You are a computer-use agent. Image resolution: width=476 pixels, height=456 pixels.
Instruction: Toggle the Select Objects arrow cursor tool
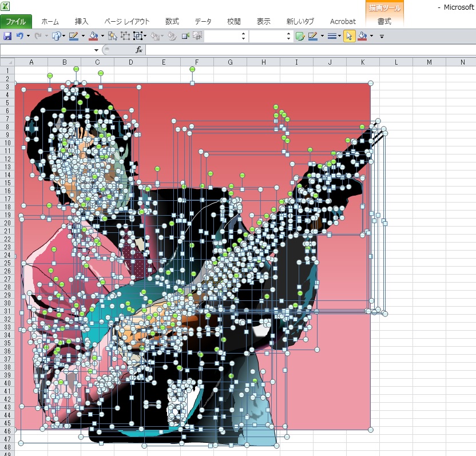point(349,36)
